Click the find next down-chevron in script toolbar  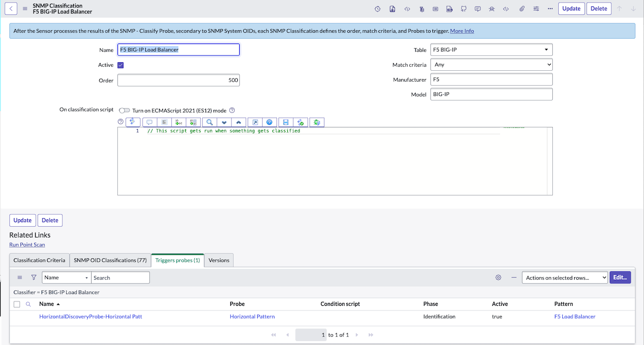pyautogui.click(x=224, y=122)
